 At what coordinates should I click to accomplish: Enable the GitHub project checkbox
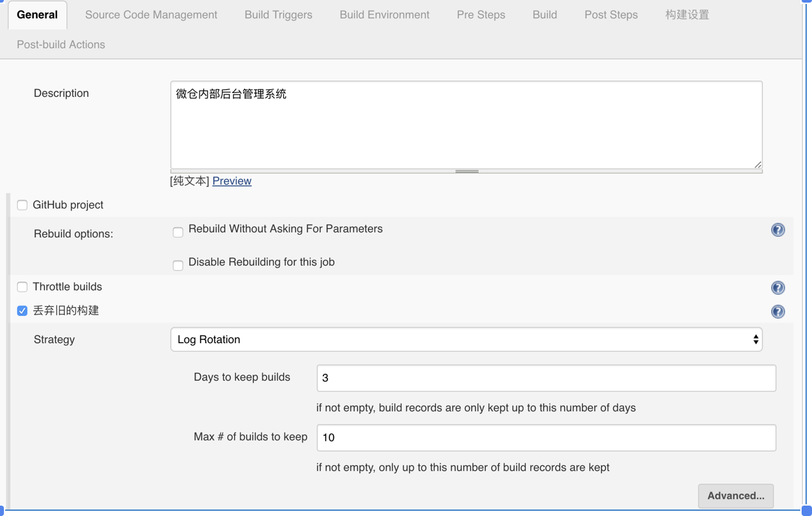(22, 205)
